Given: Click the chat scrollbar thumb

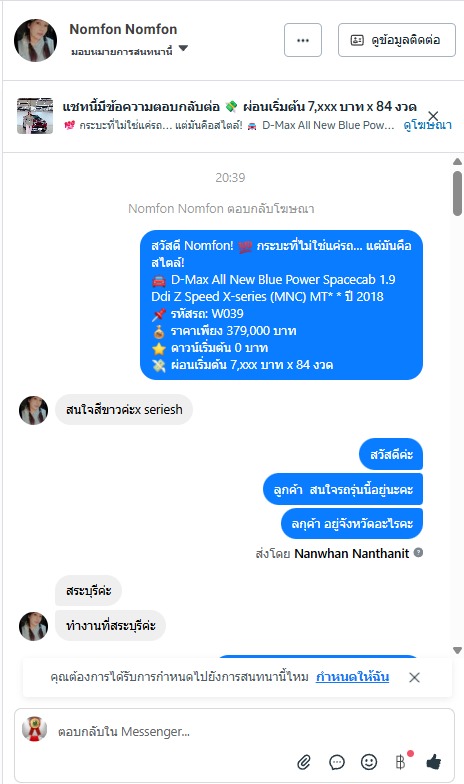Looking at the screenshot, I should 457,194.
